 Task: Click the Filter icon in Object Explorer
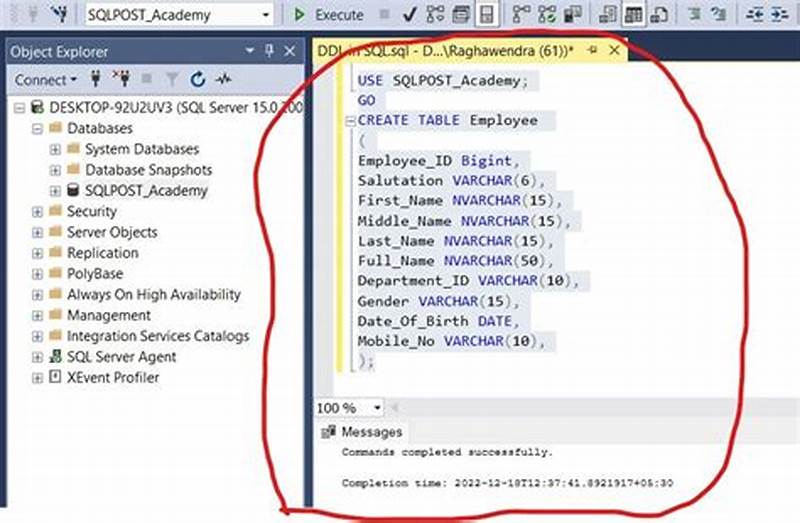172,80
